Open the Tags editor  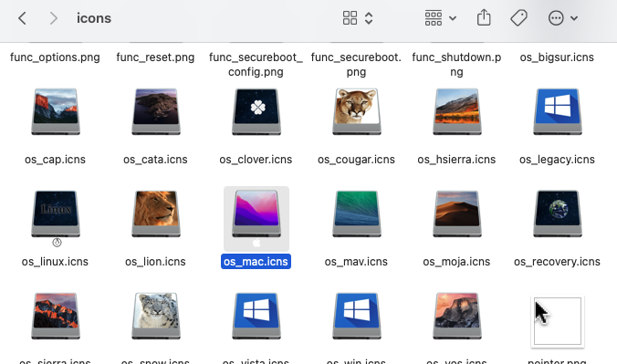pyautogui.click(x=518, y=18)
